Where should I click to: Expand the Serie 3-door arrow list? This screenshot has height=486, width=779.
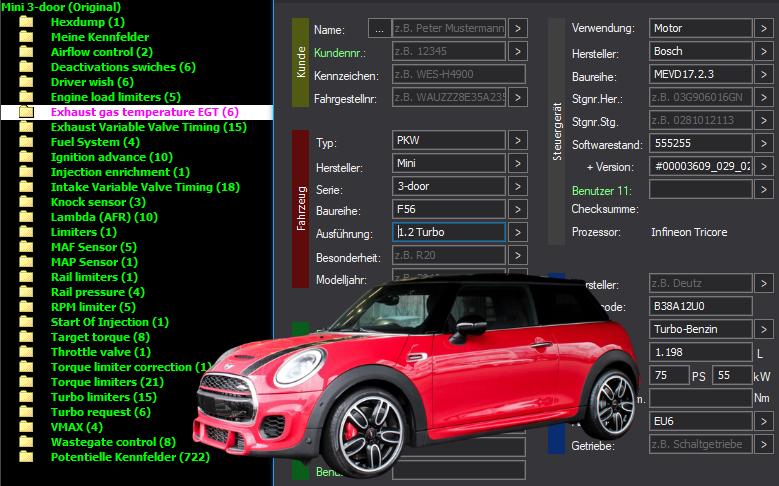tap(518, 186)
